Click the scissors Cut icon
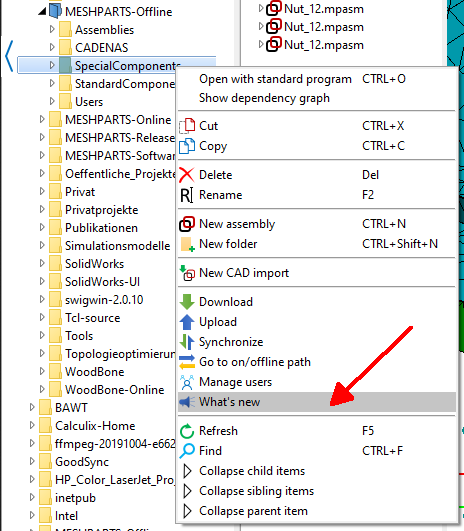Screen dimensions: 464x531 (187, 126)
